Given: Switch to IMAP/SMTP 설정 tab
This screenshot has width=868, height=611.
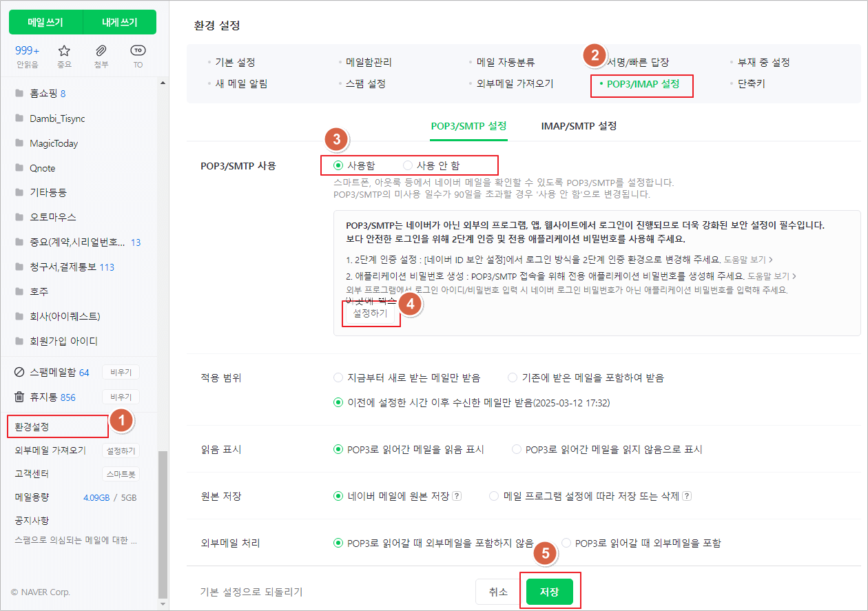Looking at the screenshot, I should 578,126.
